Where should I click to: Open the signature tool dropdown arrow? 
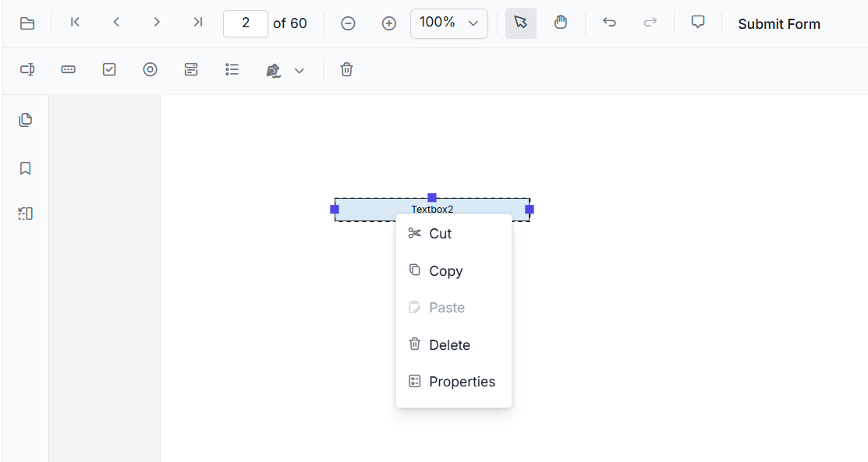point(299,69)
